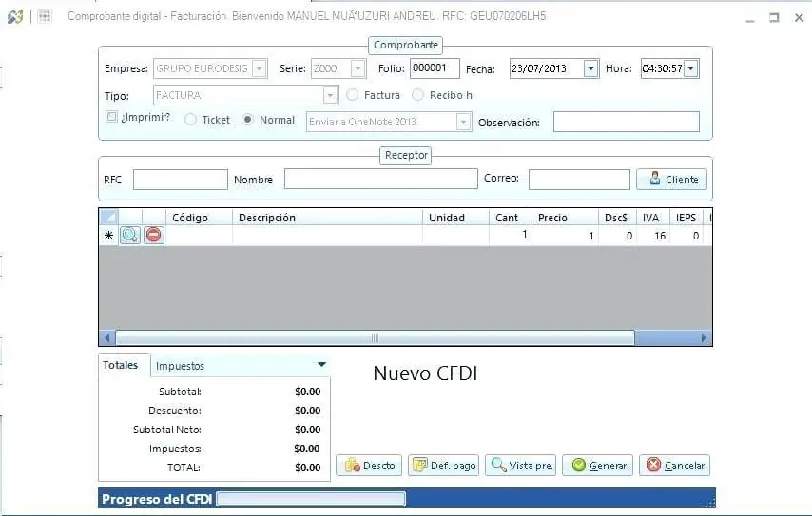Click the magnifier search icon in grid row
The height and width of the screenshot is (516, 812).
130,235
